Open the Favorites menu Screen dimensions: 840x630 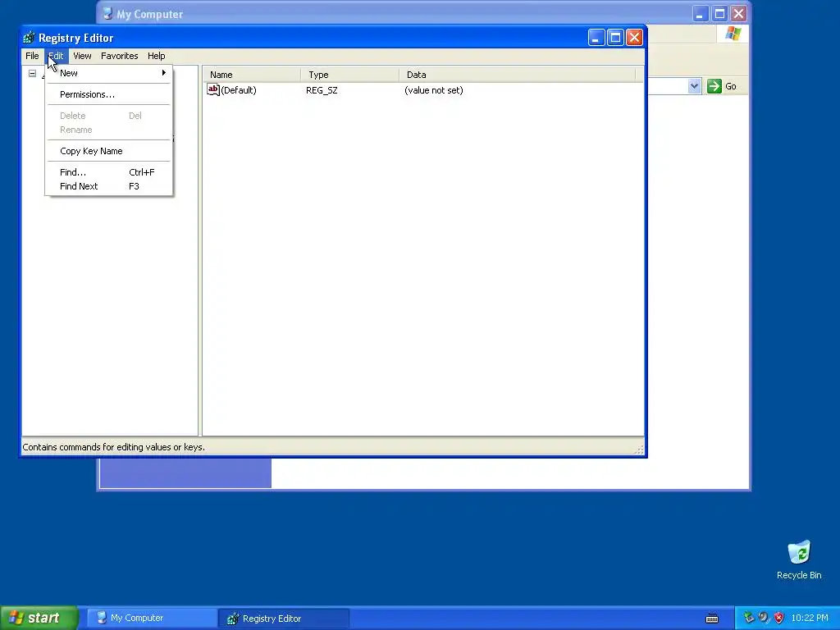[x=120, y=56]
